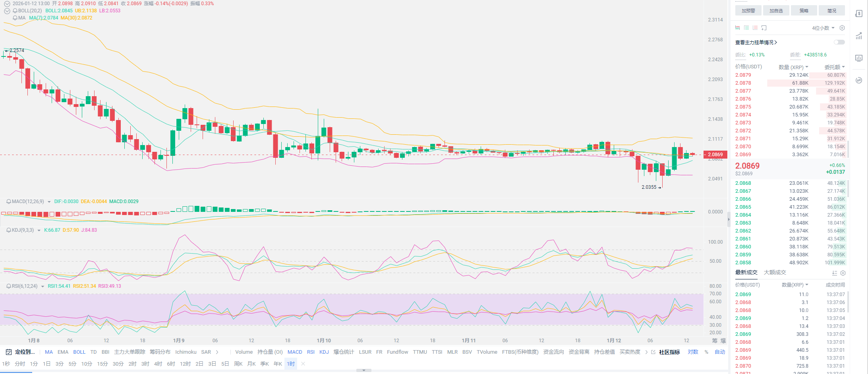Open the MACD(12,26,9) indicator dropdown arrow
The height and width of the screenshot is (374, 868).
(49, 202)
